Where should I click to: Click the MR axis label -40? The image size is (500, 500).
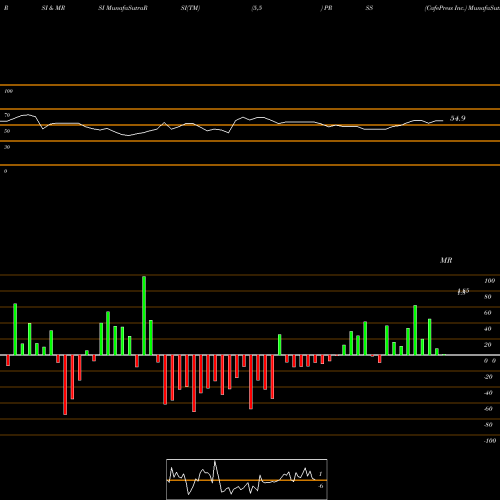[x=488, y=393]
